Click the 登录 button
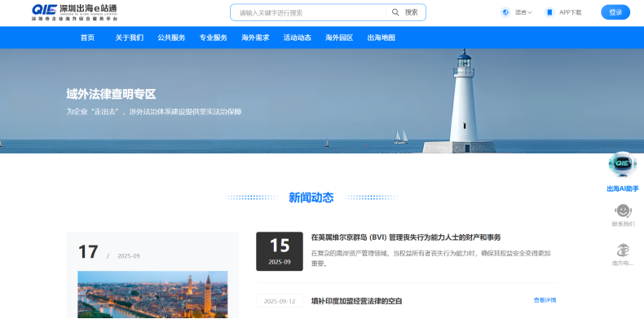 [x=615, y=12]
